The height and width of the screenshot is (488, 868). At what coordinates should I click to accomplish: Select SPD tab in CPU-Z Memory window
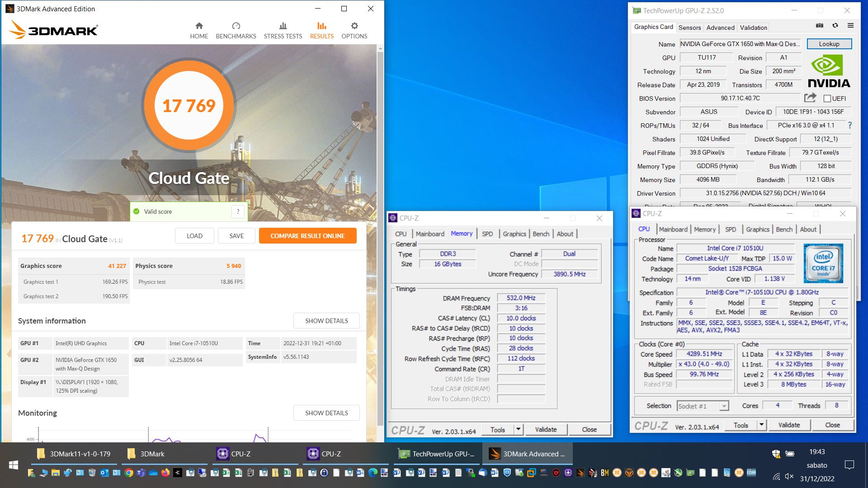[487, 234]
